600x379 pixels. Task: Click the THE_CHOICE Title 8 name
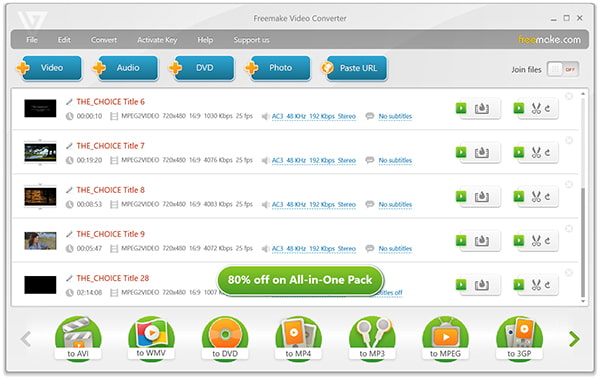[x=111, y=190]
